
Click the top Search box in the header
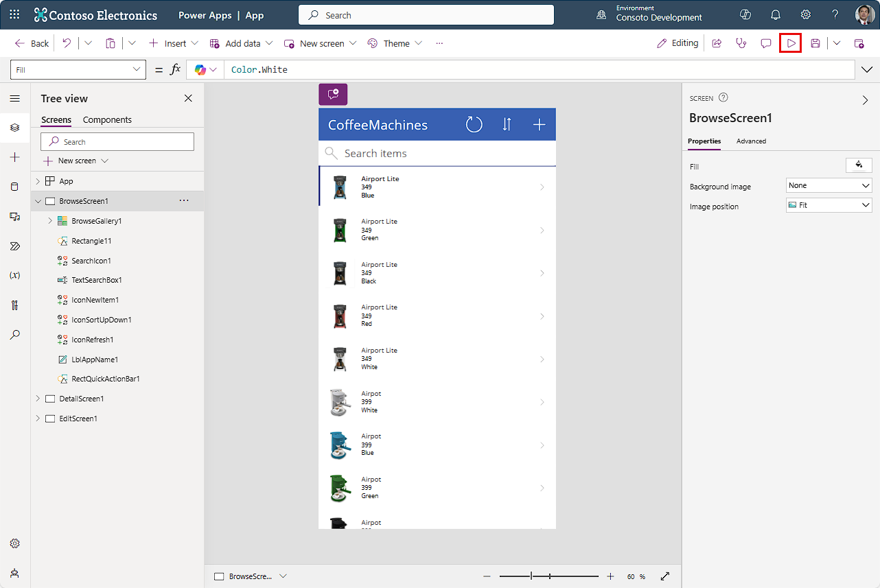click(426, 15)
